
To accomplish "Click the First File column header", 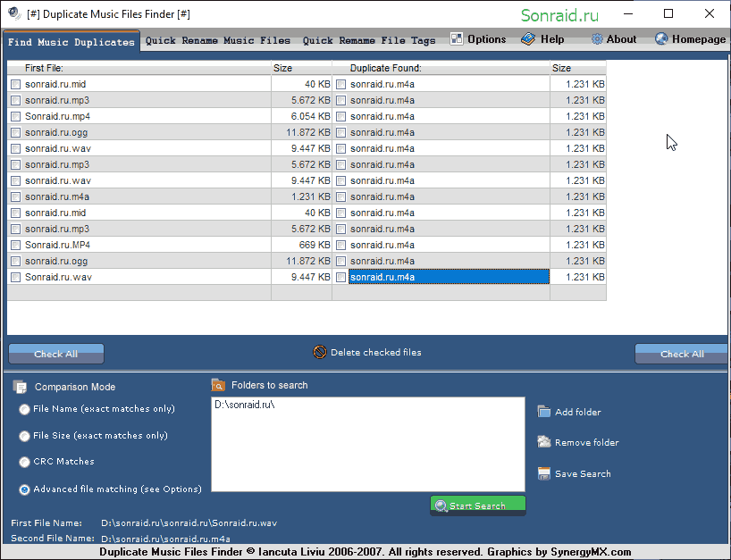I will pyautogui.click(x=139, y=68).
